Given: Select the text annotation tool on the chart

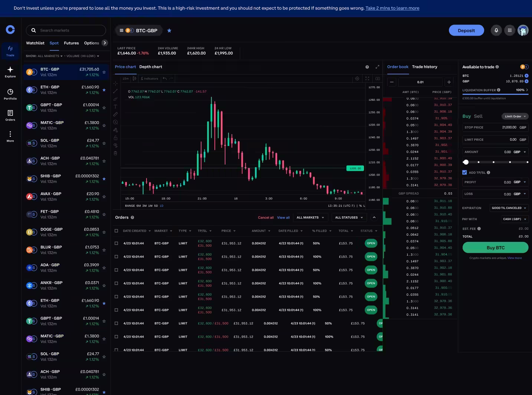Looking at the screenshot, I should [115, 107].
